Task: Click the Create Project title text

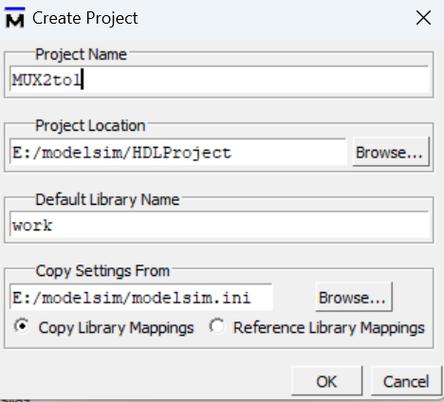Action: point(85,18)
